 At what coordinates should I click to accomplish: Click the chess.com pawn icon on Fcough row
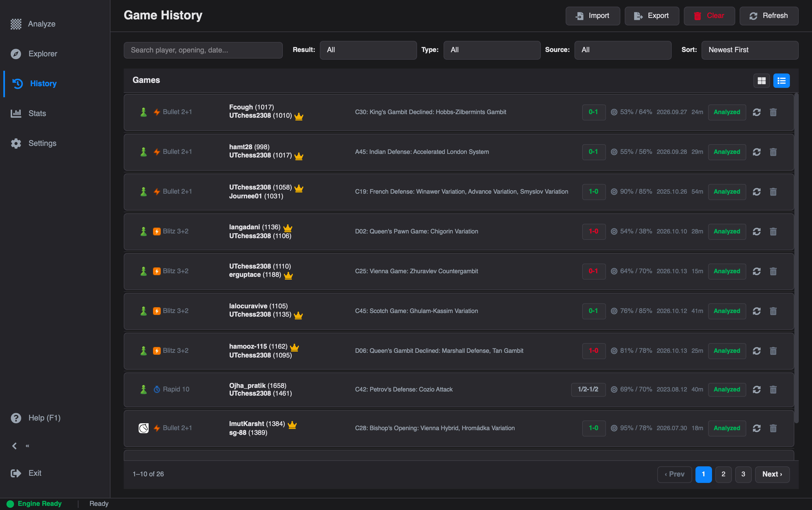144,112
